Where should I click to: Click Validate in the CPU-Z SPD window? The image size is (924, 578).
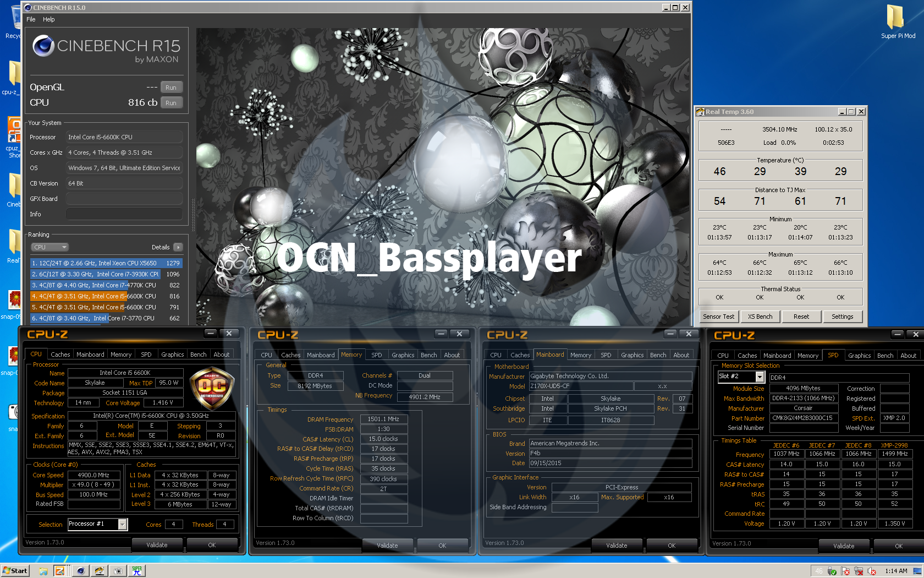click(x=844, y=546)
